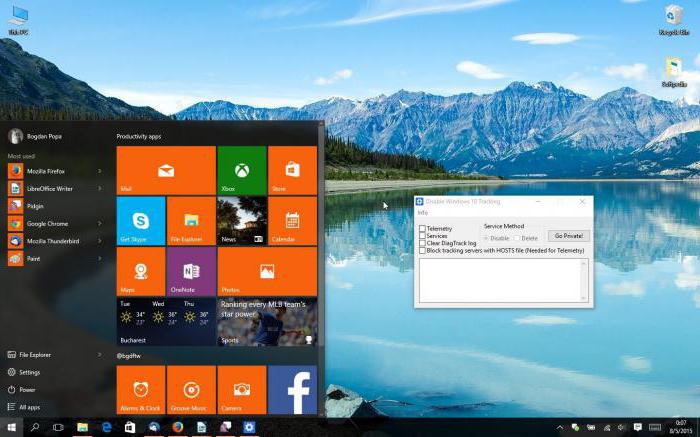Select the Disable service method radio
This screenshot has height=437, width=700.
click(x=487, y=238)
